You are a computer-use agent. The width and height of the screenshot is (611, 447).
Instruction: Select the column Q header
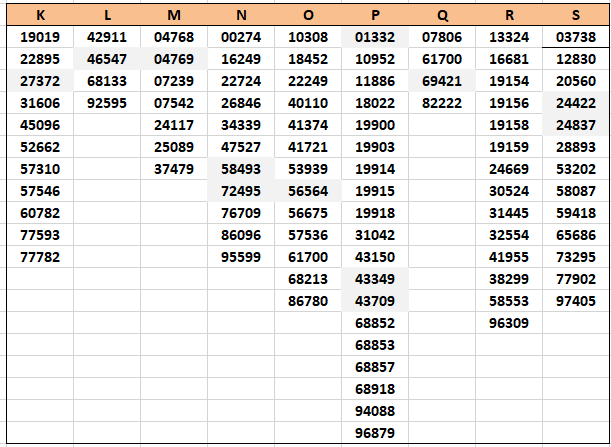coord(442,15)
